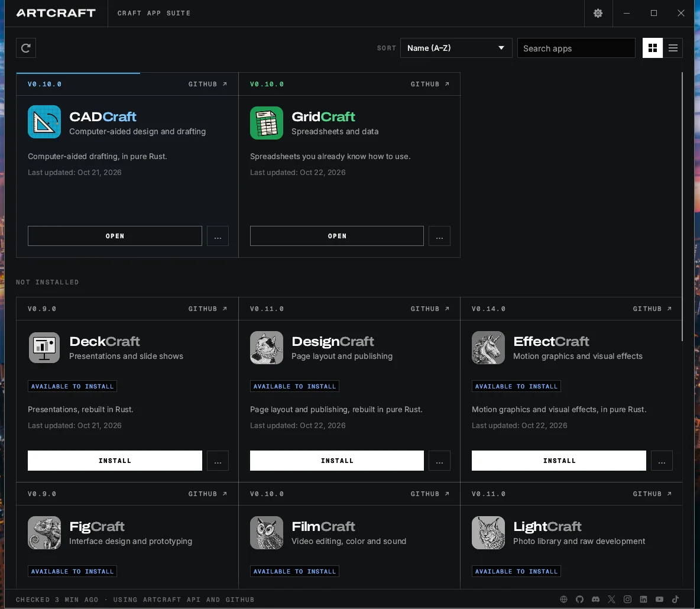Click the refresh apps icon
The height and width of the screenshot is (609, 700).
26,48
